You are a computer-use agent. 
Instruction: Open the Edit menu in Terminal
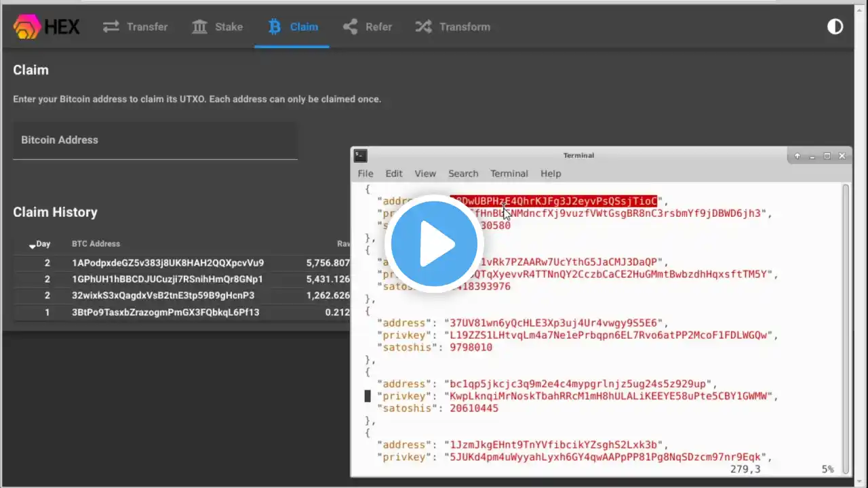click(x=394, y=174)
